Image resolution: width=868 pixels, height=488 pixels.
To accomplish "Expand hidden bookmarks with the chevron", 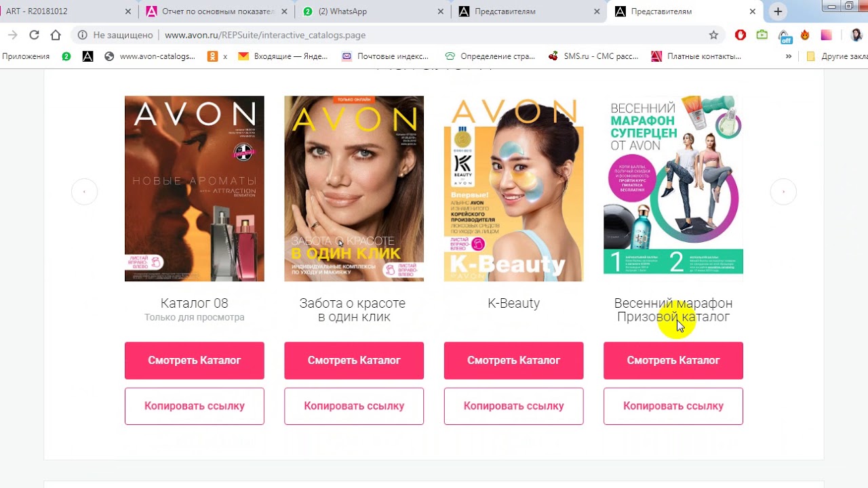I will pyautogui.click(x=789, y=56).
